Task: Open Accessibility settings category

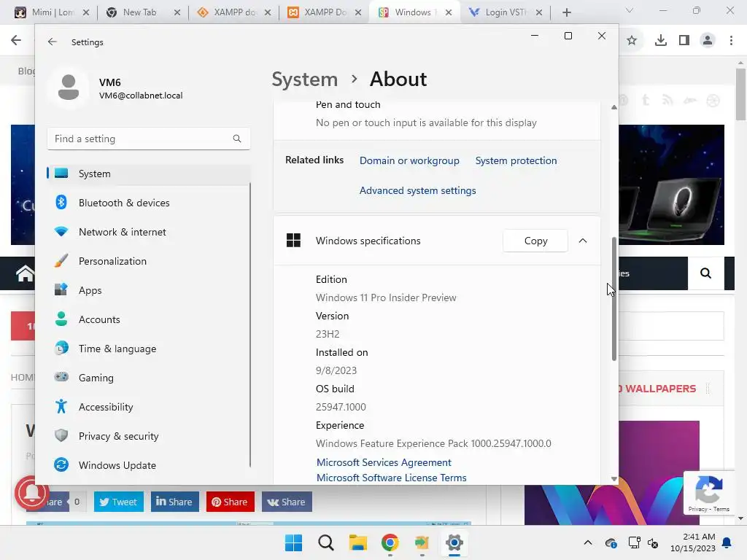Action: click(148, 407)
